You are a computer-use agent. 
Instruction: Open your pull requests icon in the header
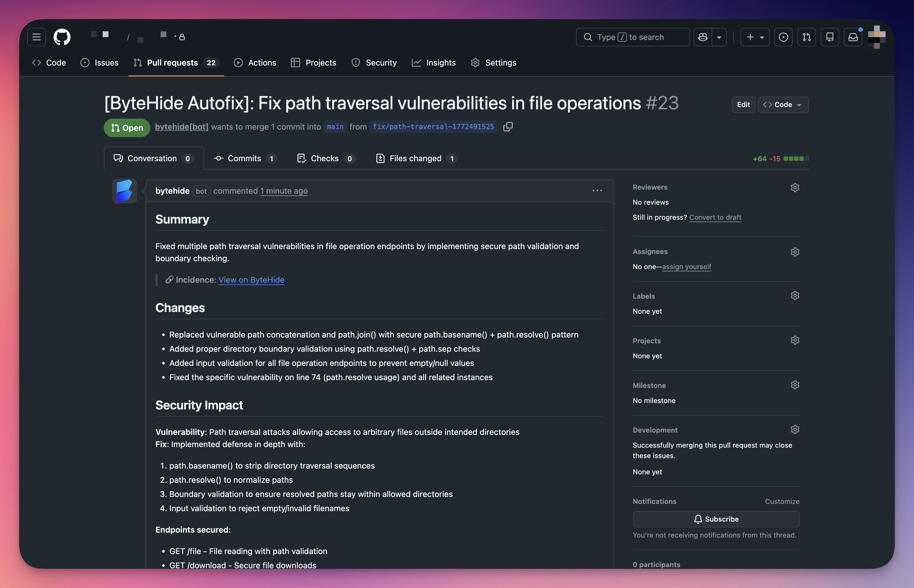807,37
